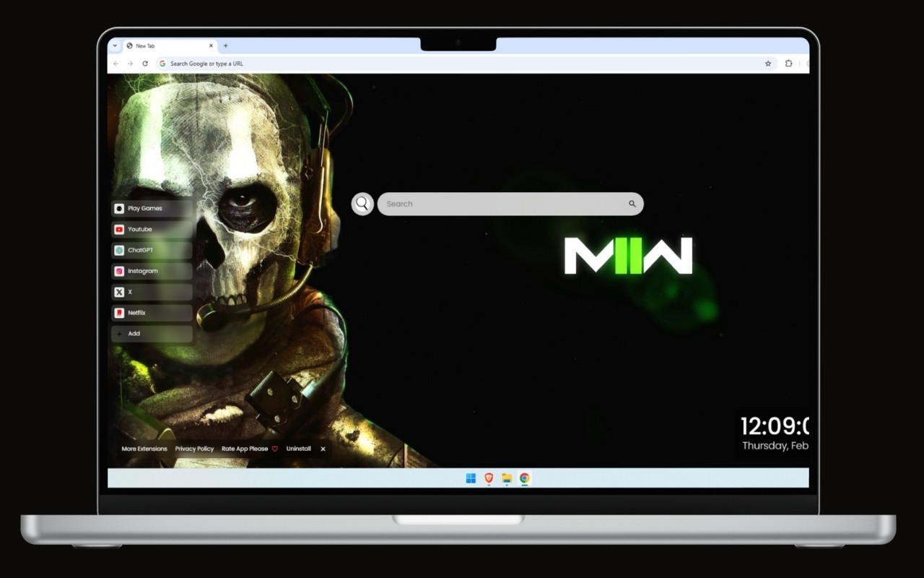The height and width of the screenshot is (578, 924).
Task: Dismiss the bottom links bar with X
Action: coord(323,449)
